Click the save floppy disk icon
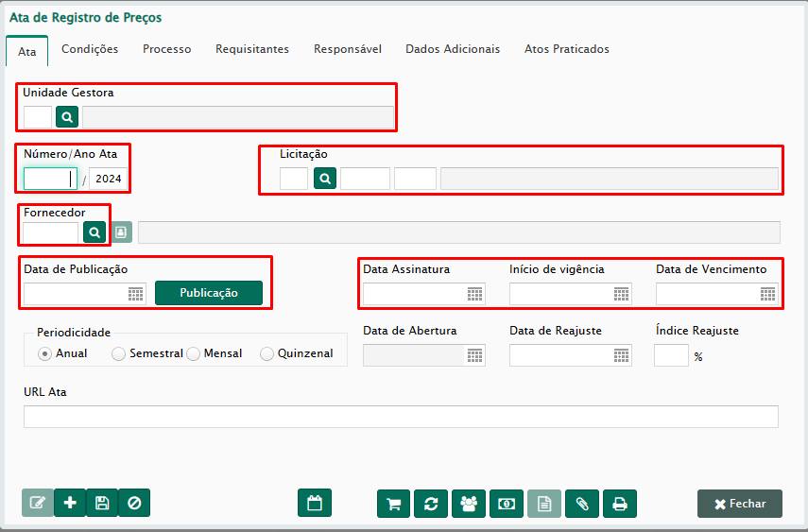 pyautogui.click(x=102, y=503)
